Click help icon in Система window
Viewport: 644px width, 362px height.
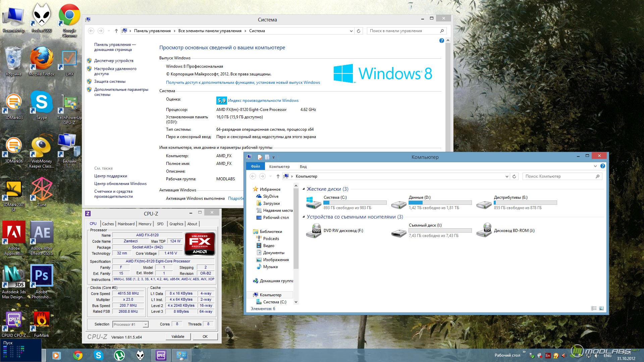[441, 41]
